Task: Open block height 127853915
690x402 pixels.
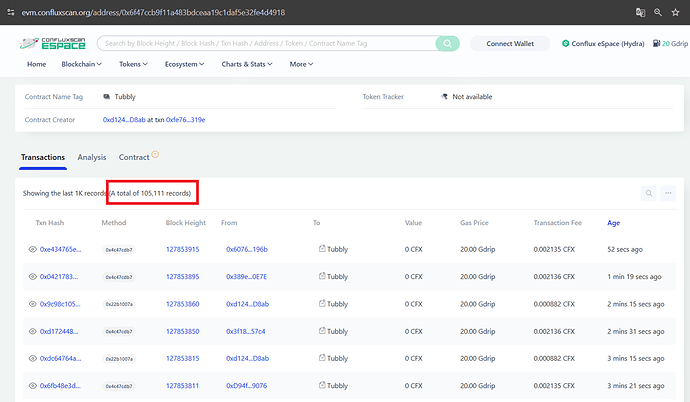Action: pyautogui.click(x=183, y=249)
